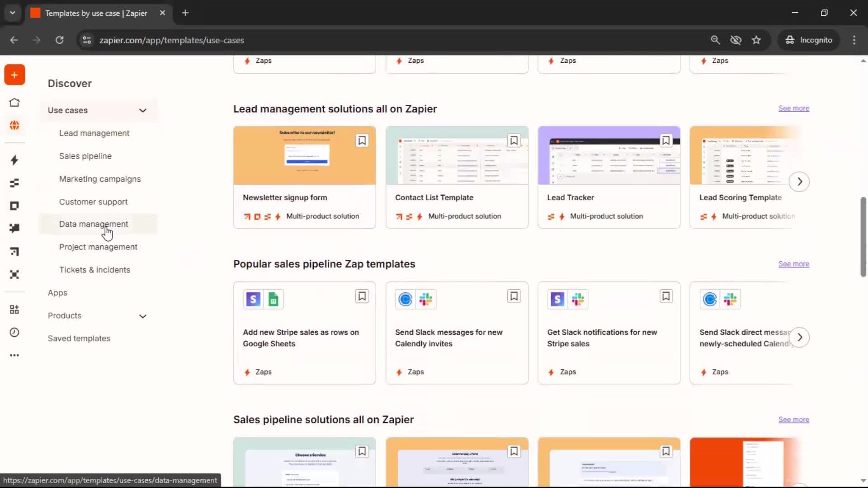868x488 pixels.
Task: Bookmark third Sales pipeline solutions card
Action: (666, 451)
